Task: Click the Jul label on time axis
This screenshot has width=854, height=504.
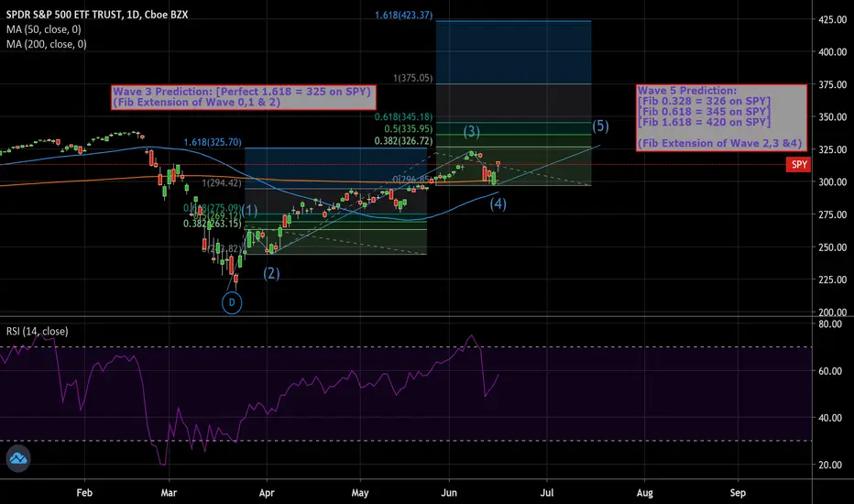Action: (547, 493)
